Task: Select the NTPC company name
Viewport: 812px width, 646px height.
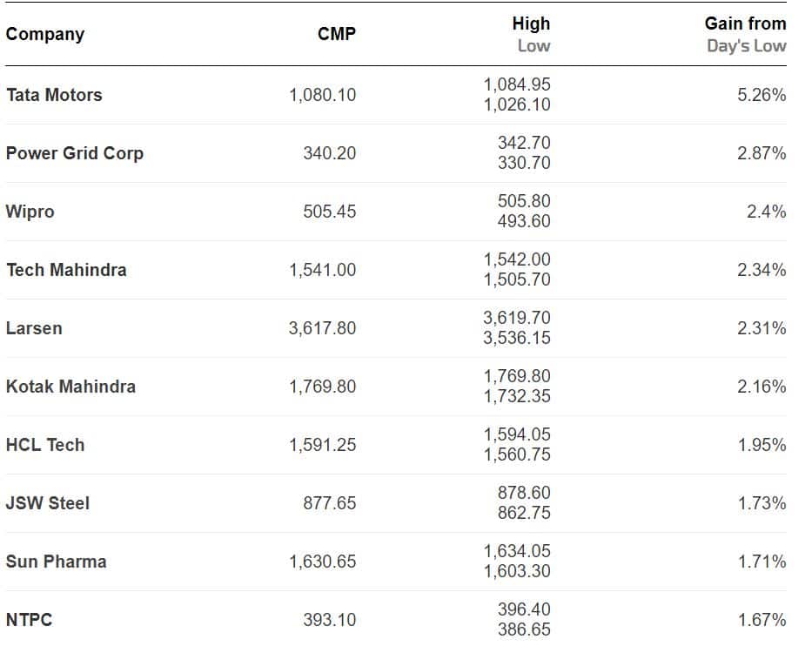Action: pos(29,620)
